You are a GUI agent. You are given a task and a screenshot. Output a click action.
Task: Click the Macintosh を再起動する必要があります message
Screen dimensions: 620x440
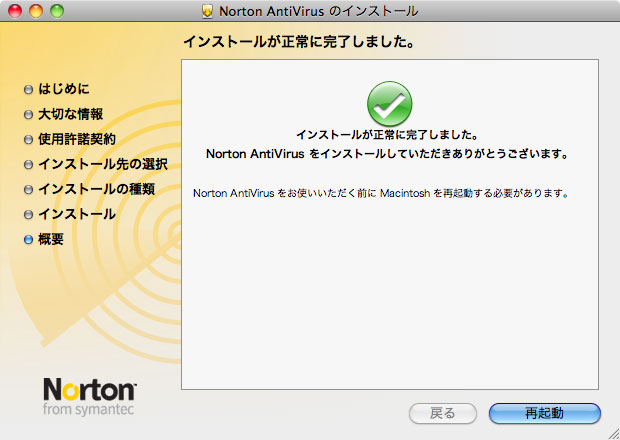[380, 193]
